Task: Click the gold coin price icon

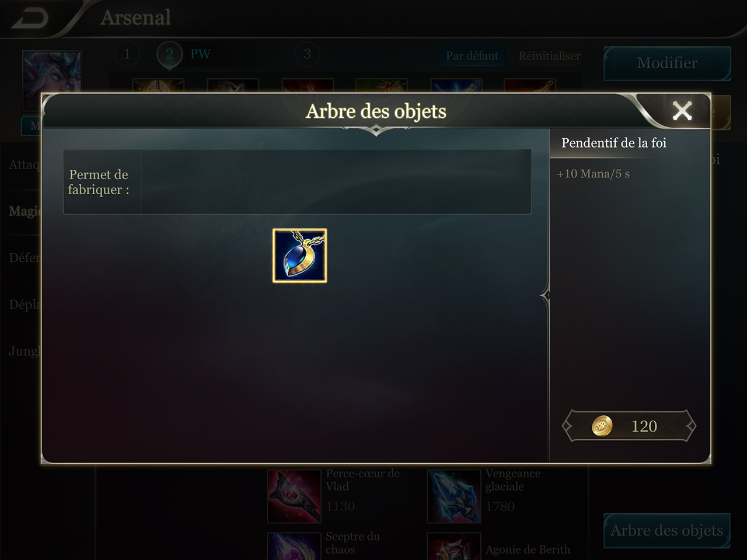Action: 602,426
